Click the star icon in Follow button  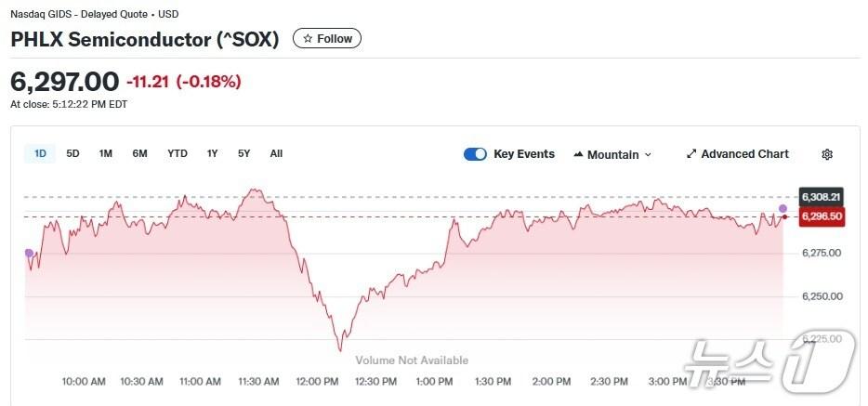307,39
